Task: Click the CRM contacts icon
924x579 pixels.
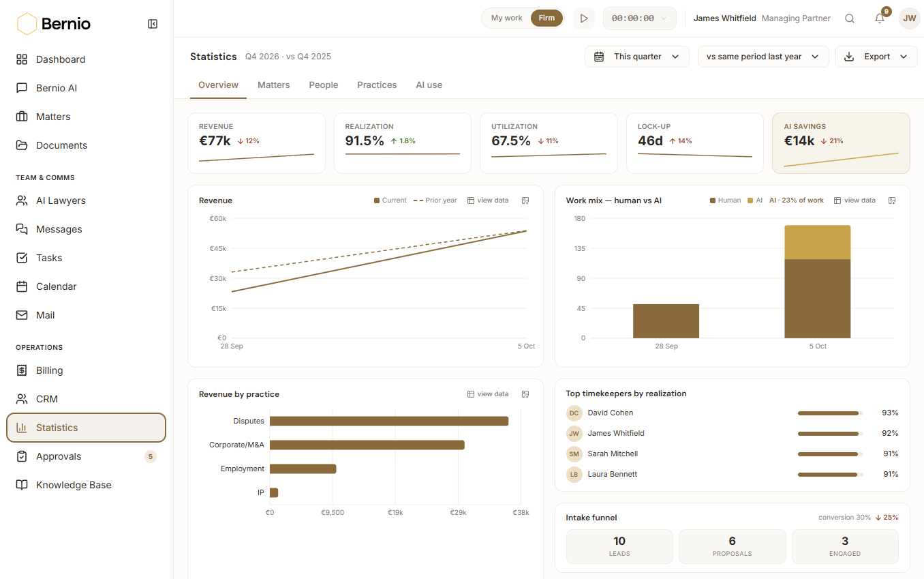Action: pyautogui.click(x=22, y=399)
